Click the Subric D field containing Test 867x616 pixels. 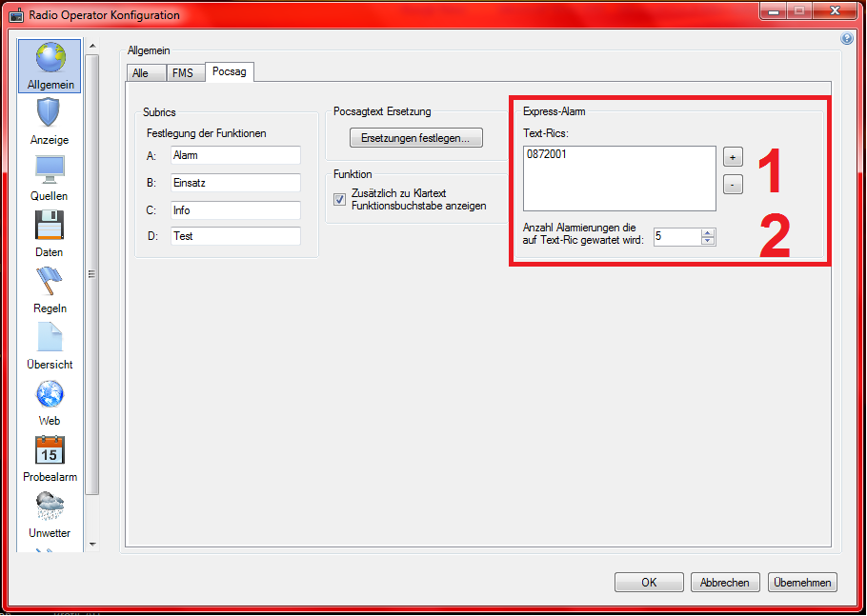tap(235, 236)
